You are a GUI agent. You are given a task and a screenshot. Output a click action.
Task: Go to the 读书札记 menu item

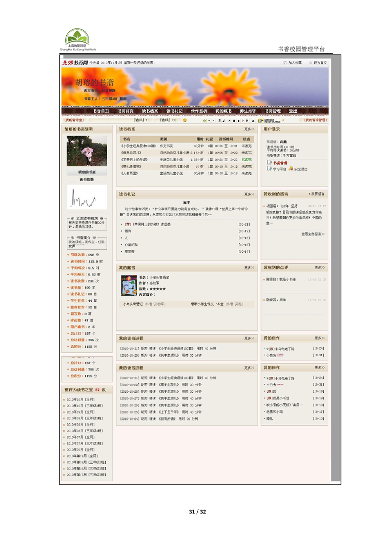coord(174,111)
